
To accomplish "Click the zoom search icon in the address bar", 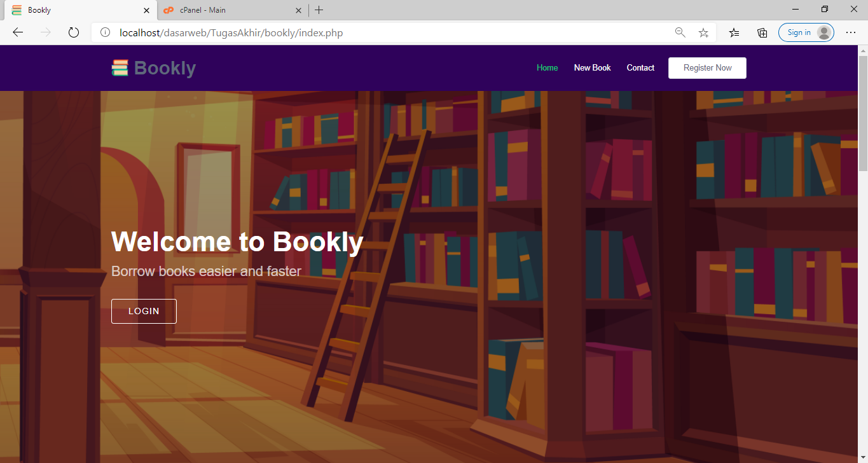I will (x=680, y=32).
